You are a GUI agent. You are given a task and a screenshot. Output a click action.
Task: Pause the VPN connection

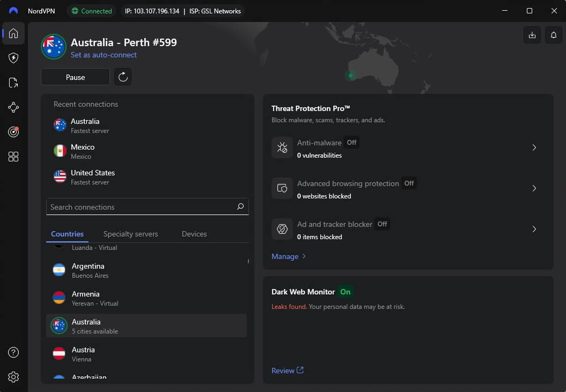75,77
